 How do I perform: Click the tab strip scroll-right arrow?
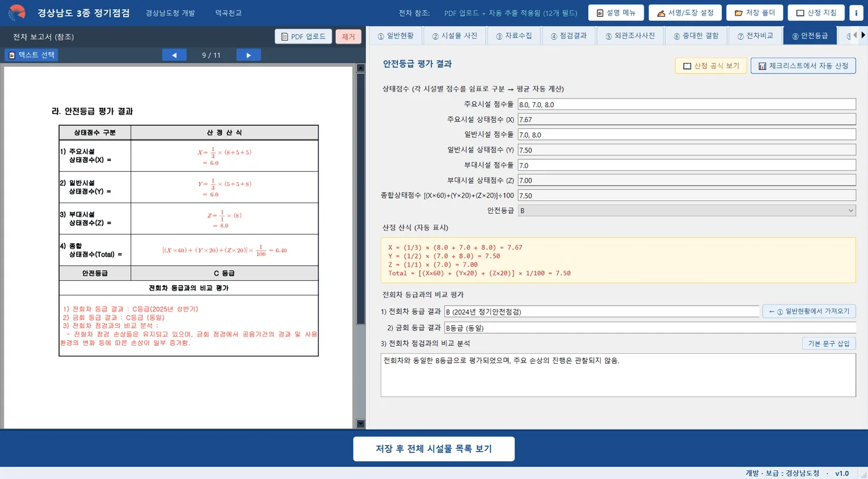coord(863,35)
